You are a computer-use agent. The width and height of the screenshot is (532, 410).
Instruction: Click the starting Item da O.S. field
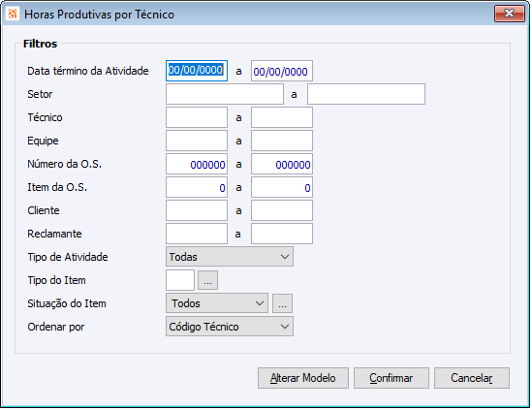coord(197,187)
